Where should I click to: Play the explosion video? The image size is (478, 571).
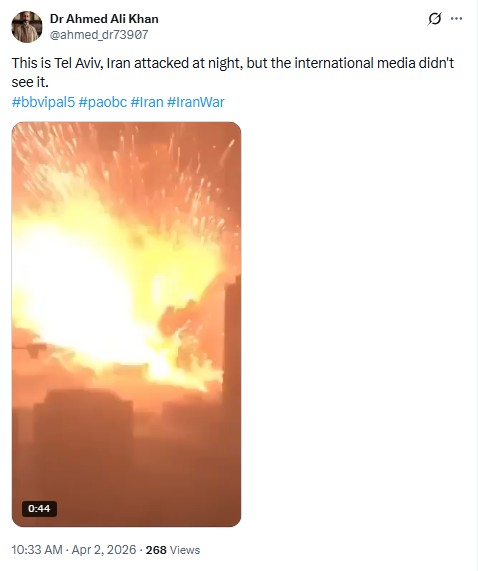pyautogui.click(x=126, y=324)
